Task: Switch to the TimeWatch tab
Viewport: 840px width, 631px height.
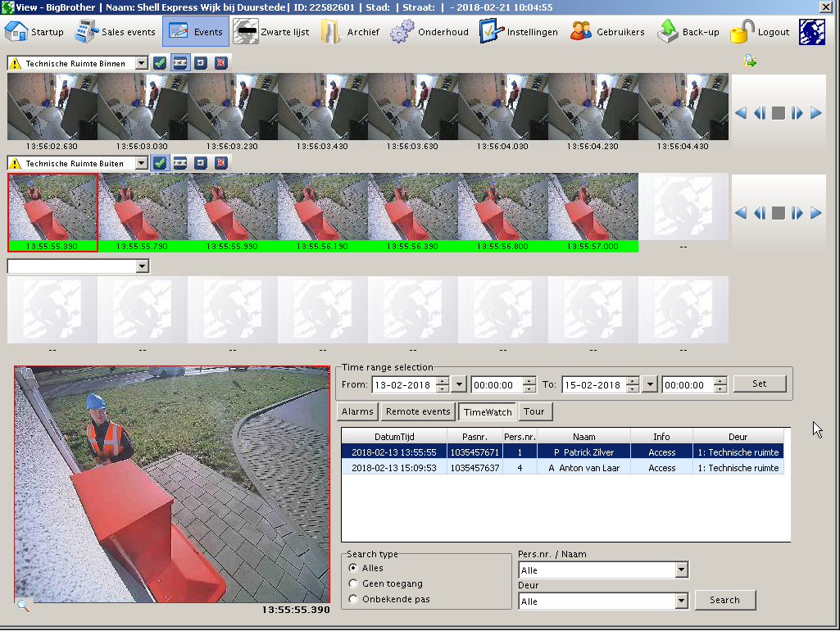Action: pos(488,411)
